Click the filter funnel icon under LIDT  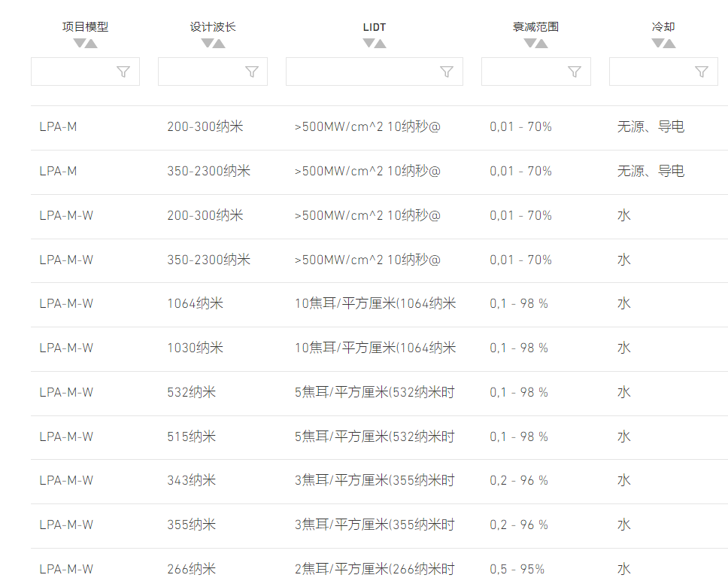(447, 72)
